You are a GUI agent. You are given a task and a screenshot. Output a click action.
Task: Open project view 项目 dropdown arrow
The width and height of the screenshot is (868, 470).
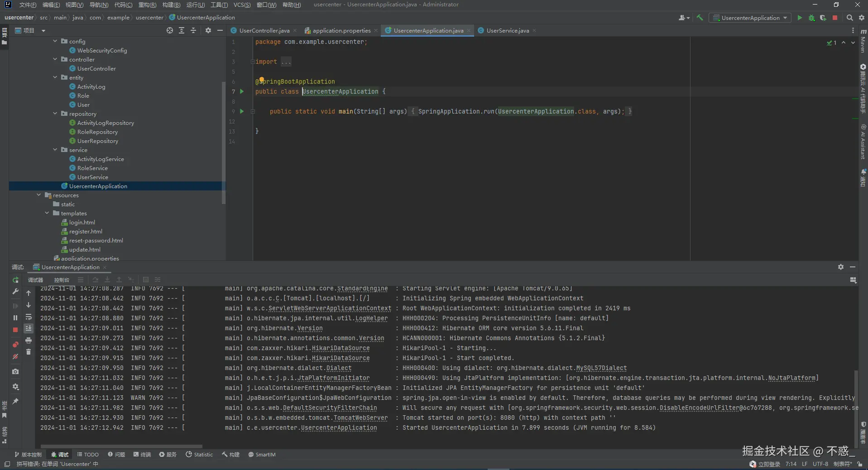click(x=43, y=31)
